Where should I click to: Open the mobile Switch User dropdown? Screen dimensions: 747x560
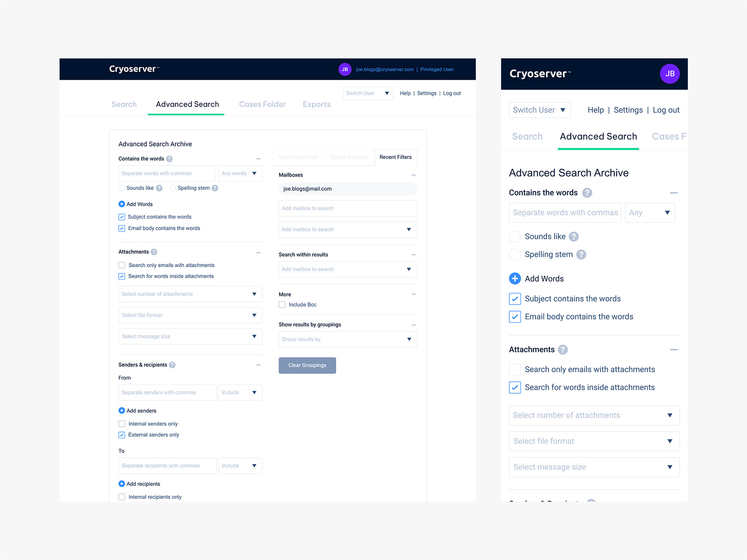[x=540, y=110]
